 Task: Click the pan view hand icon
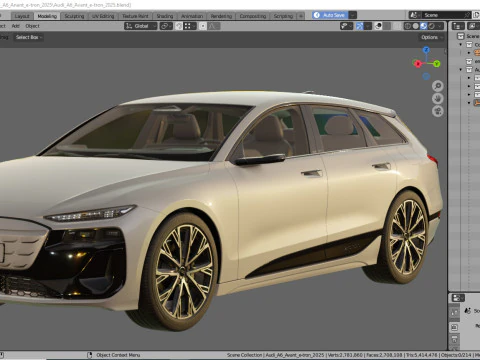pyautogui.click(x=438, y=99)
